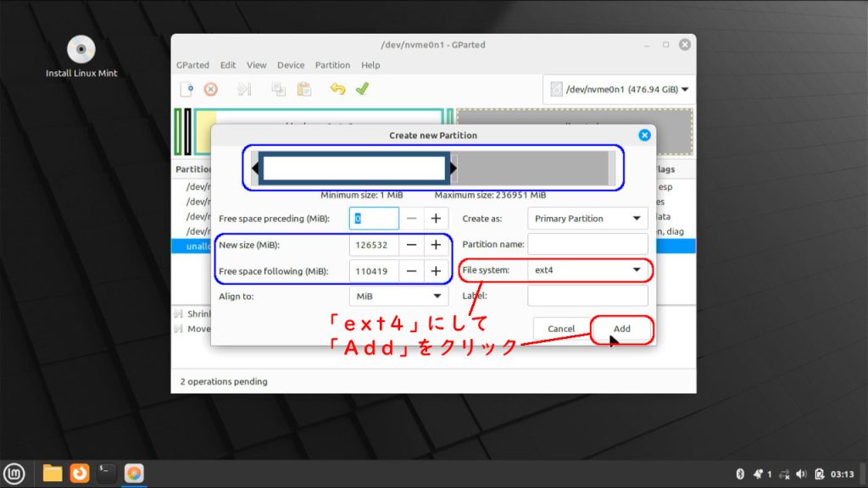Open the Device menu
The width and height of the screenshot is (868, 488).
(291, 64)
